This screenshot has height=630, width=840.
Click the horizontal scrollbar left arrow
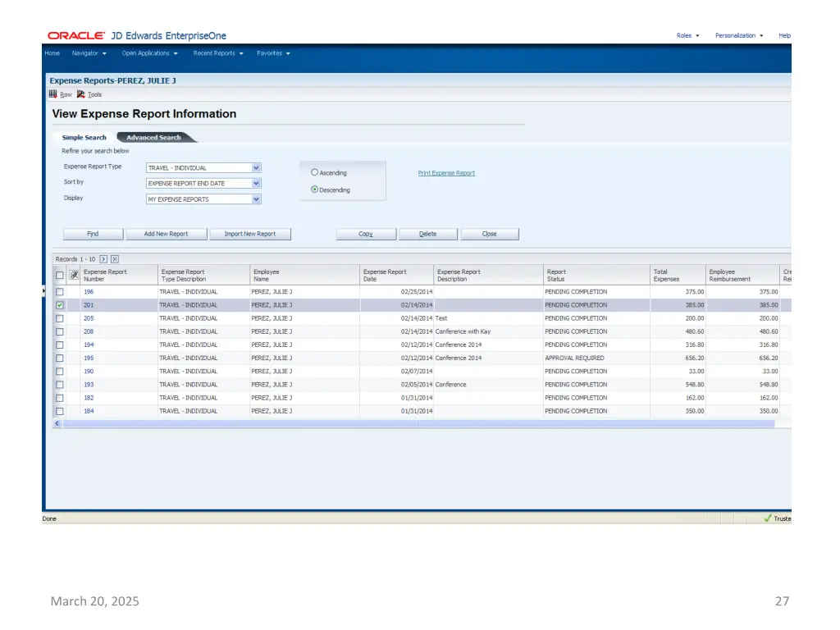[57, 423]
